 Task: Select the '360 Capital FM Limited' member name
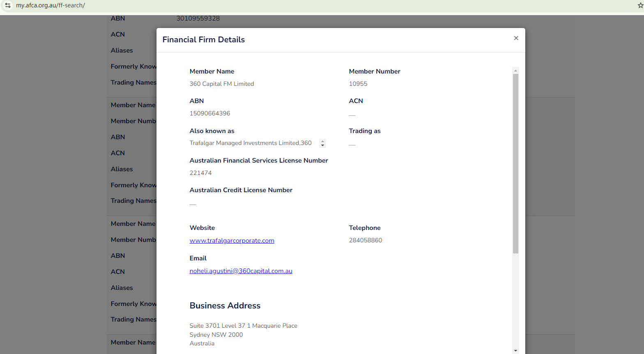tap(222, 84)
